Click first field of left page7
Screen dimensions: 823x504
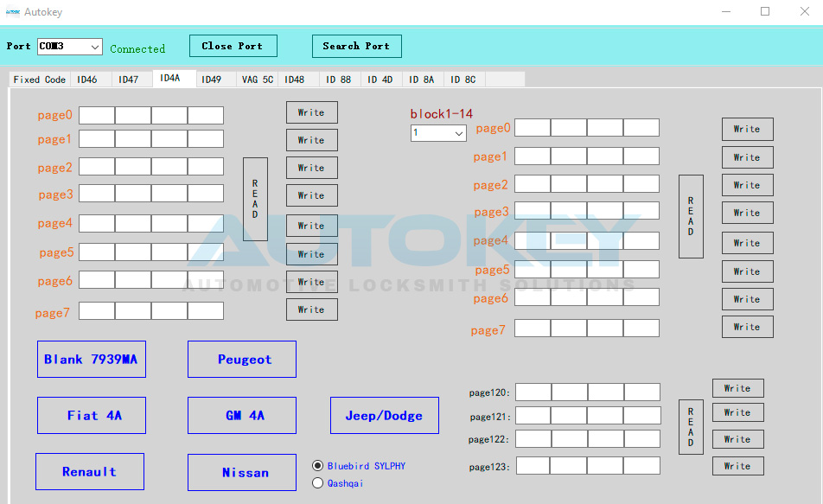(x=97, y=311)
